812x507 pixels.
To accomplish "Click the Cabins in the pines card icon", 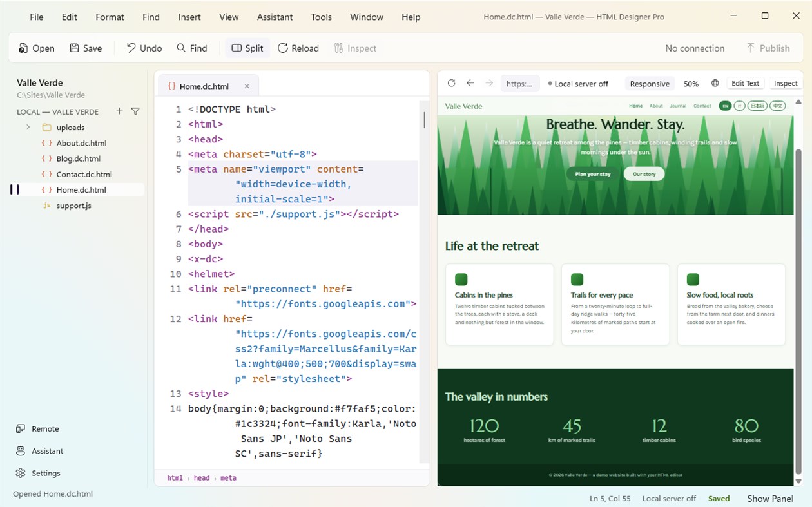I will (x=461, y=280).
